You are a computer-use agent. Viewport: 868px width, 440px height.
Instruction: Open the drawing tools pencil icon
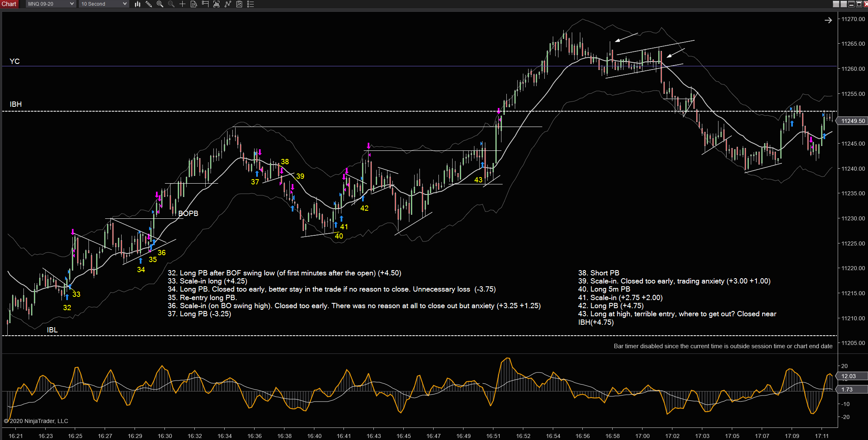point(149,4)
